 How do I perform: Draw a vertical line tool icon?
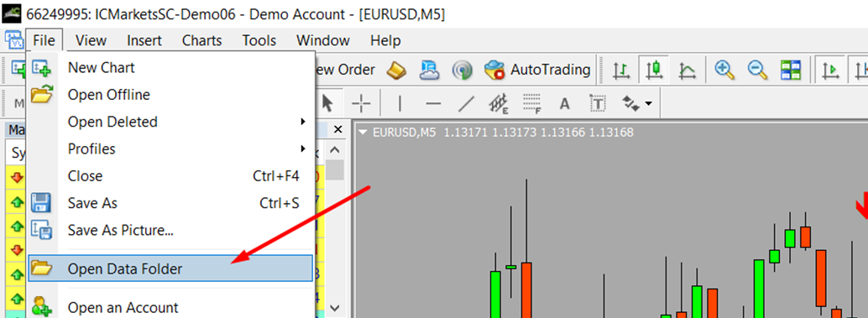pyautogui.click(x=400, y=103)
